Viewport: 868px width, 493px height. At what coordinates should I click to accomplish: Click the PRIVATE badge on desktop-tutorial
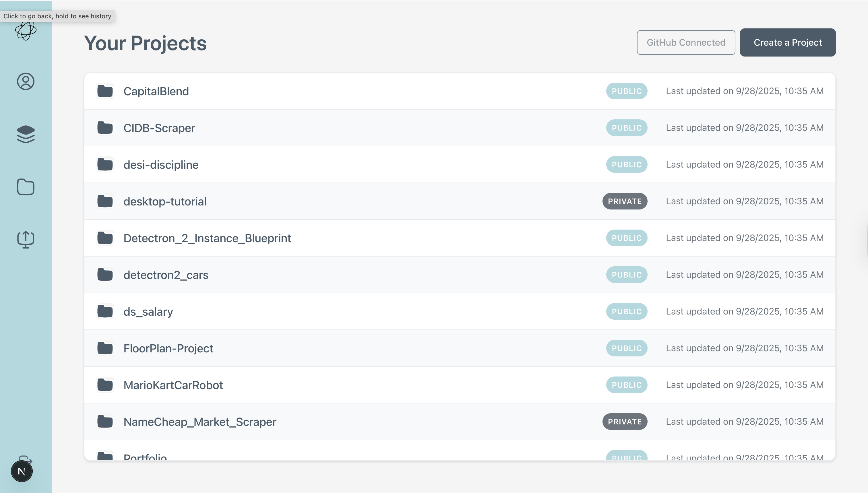coord(625,201)
